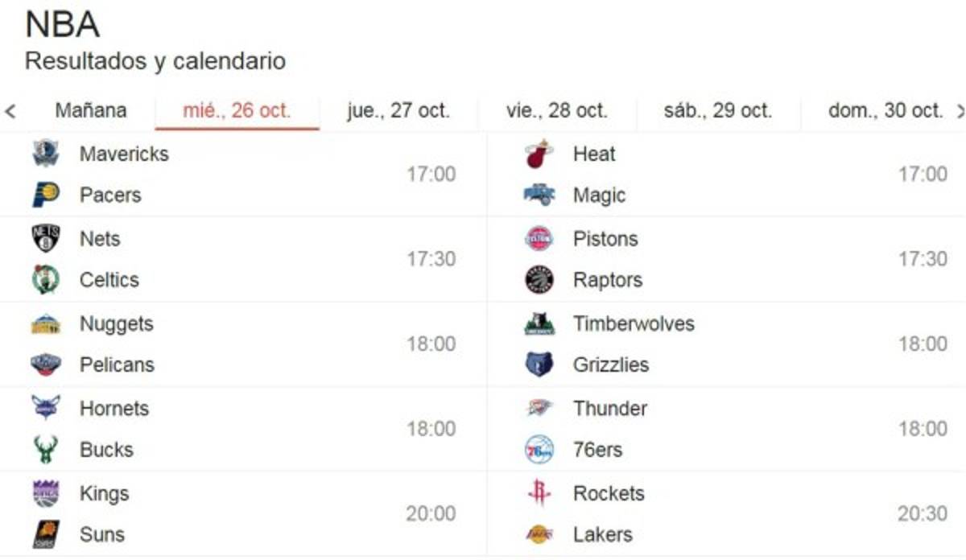Click the Kings vs Suns 20:00 time

pyautogui.click(x=431, y=513)
